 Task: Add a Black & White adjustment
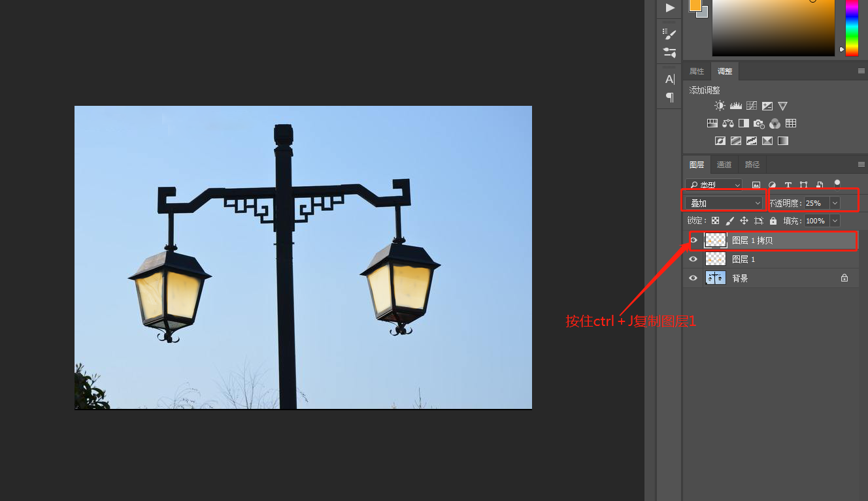tap(744, 123)
